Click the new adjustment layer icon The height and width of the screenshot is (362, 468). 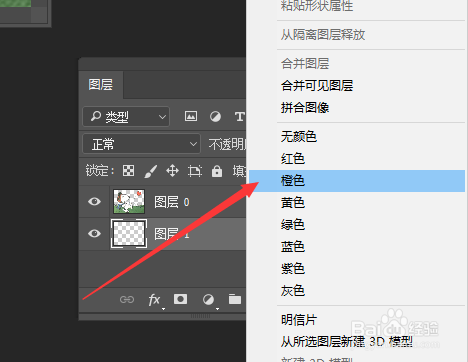click(x=208, y=299)
